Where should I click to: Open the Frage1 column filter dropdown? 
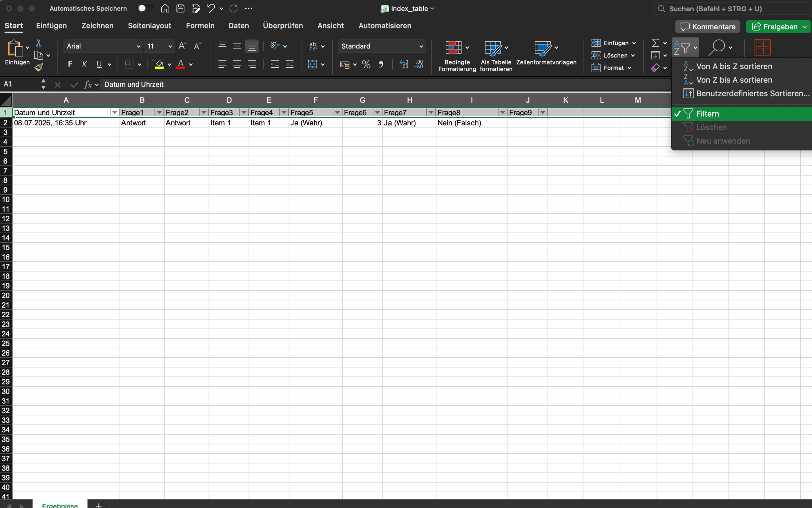coord(159,113)
